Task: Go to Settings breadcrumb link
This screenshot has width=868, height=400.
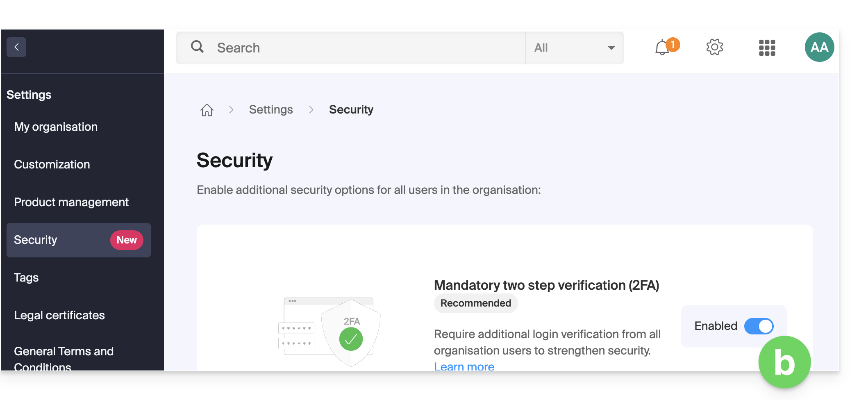Action: (271, 109)
